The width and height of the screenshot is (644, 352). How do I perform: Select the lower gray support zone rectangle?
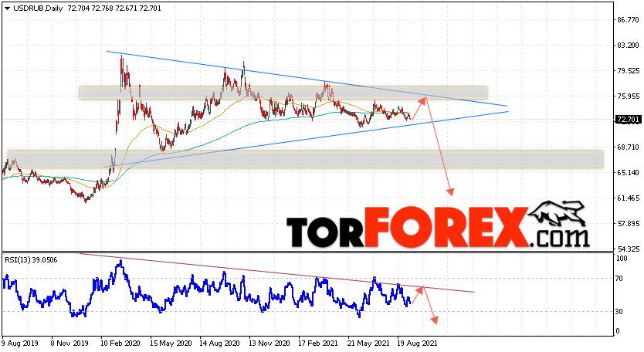click(305, 159)
